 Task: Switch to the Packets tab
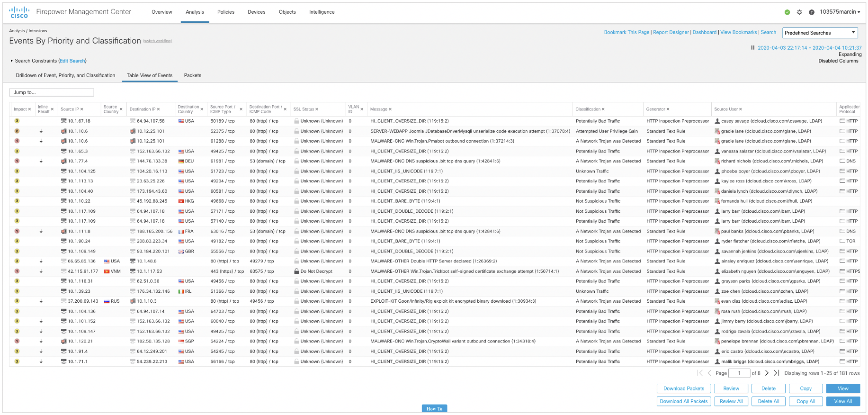pos(193,75)
